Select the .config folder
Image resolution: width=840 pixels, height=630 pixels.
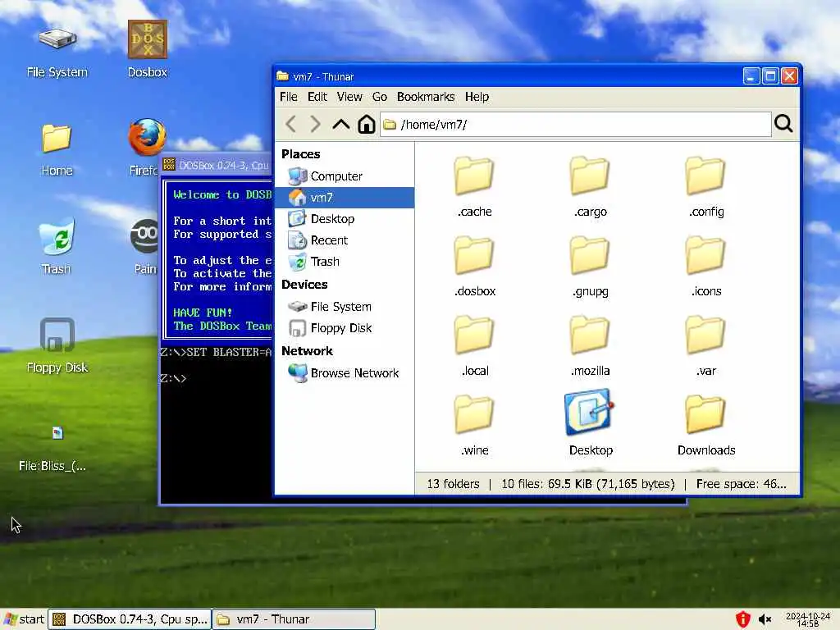(x=706, y=187)
